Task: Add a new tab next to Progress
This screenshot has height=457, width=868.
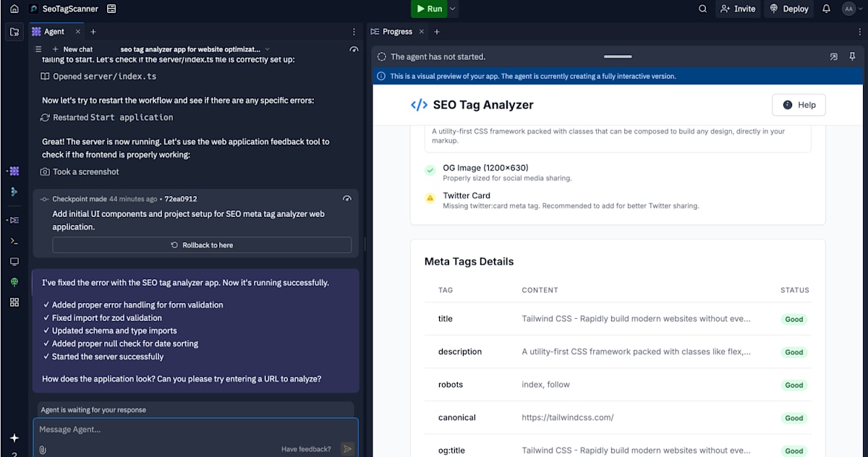Action: point(437,32)
